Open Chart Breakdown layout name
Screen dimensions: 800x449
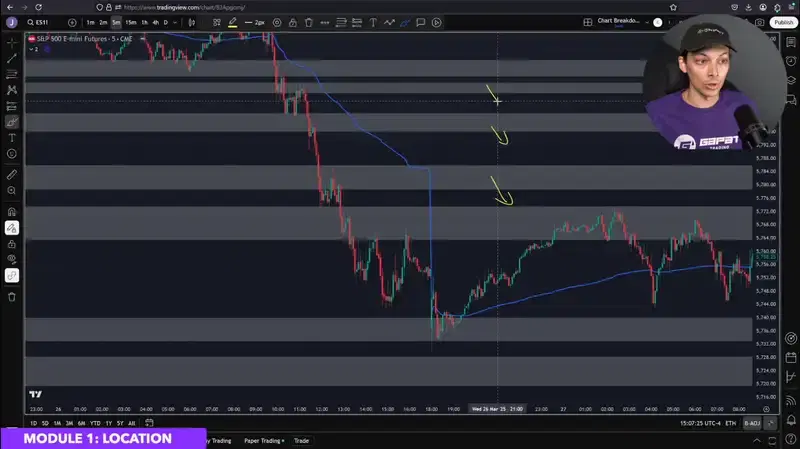tap(618, 21)
